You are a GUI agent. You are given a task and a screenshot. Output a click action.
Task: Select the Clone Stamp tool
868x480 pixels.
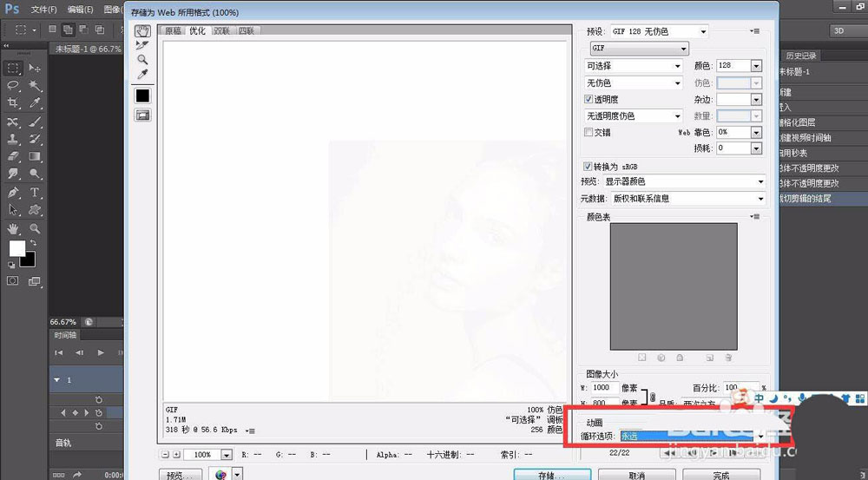tap(13, 139)
